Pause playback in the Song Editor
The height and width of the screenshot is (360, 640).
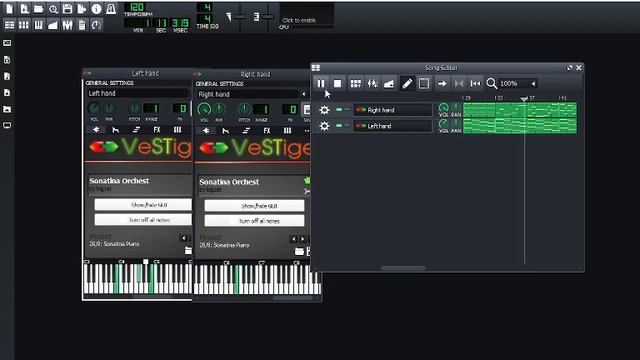(321, 84)
